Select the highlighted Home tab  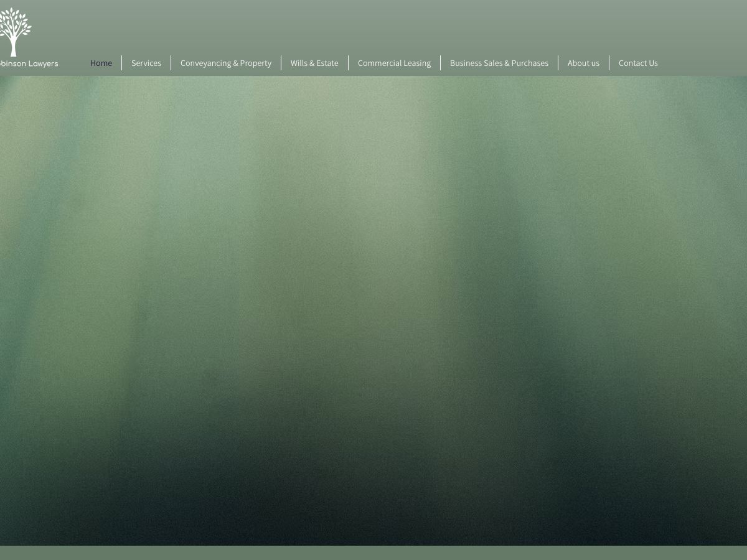101,63
